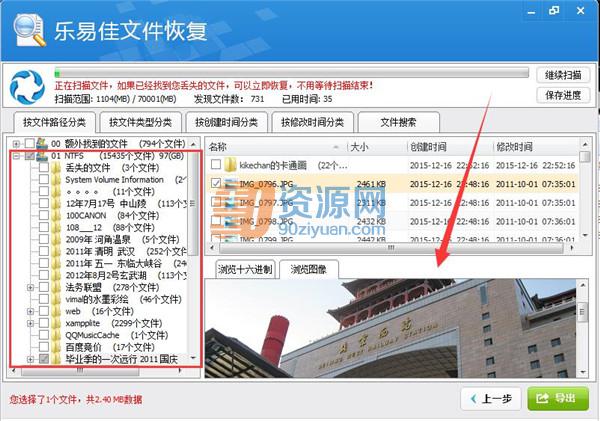
Task: Click folder icon of 100CANON
Action: [56, 215]
